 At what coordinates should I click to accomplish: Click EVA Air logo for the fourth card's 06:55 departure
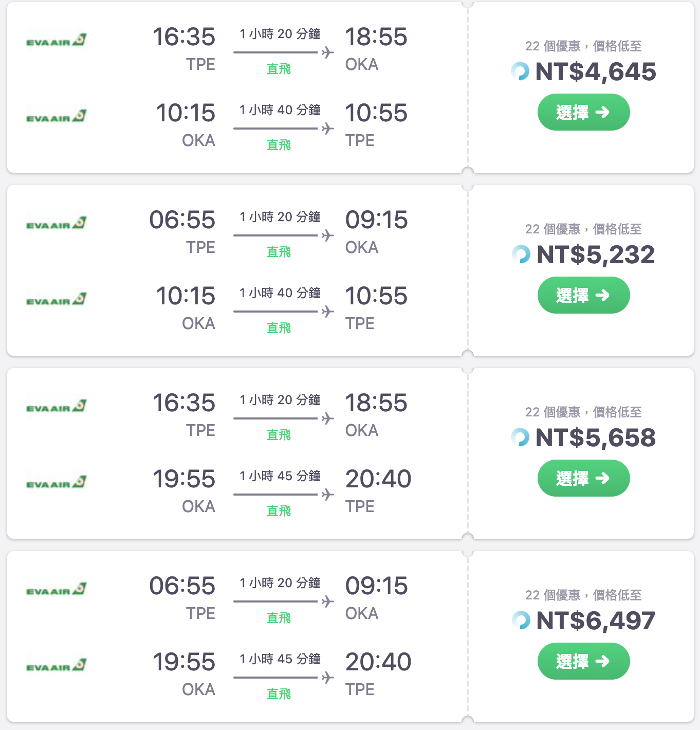[x=57, y=589]
